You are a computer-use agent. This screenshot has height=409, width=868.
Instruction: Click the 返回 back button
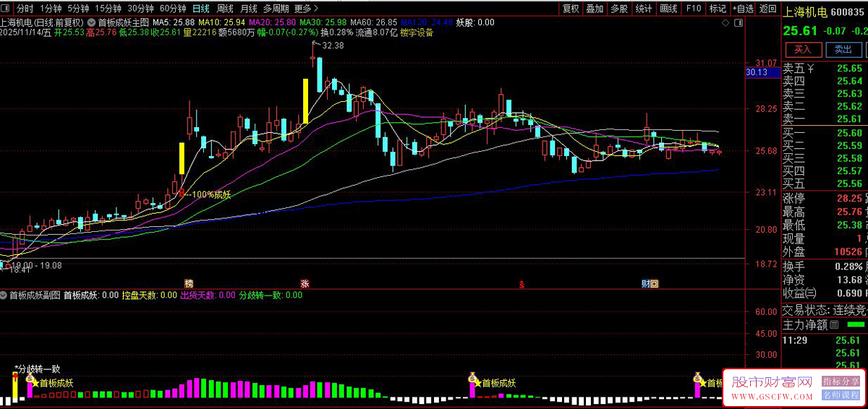[x=767, y=9]
